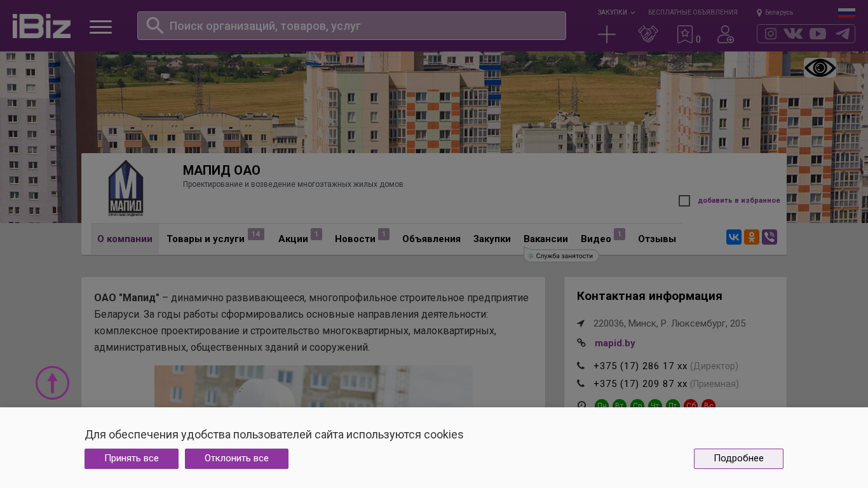Open the hamburger main menu
Viewport: 868px width, 488px height.
[x=100, y=27]
